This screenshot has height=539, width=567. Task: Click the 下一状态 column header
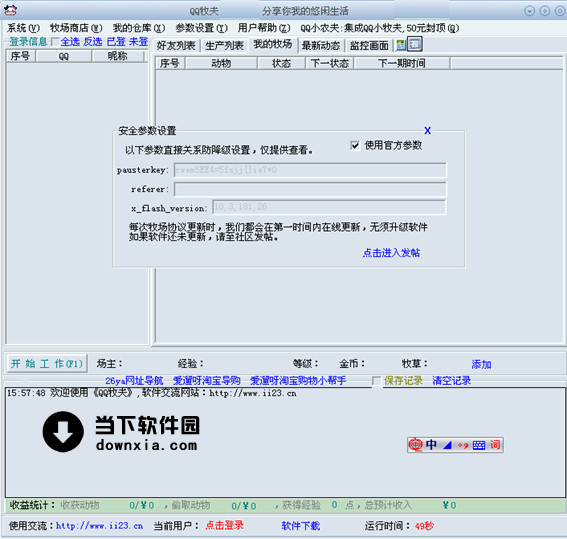[329, 63]
